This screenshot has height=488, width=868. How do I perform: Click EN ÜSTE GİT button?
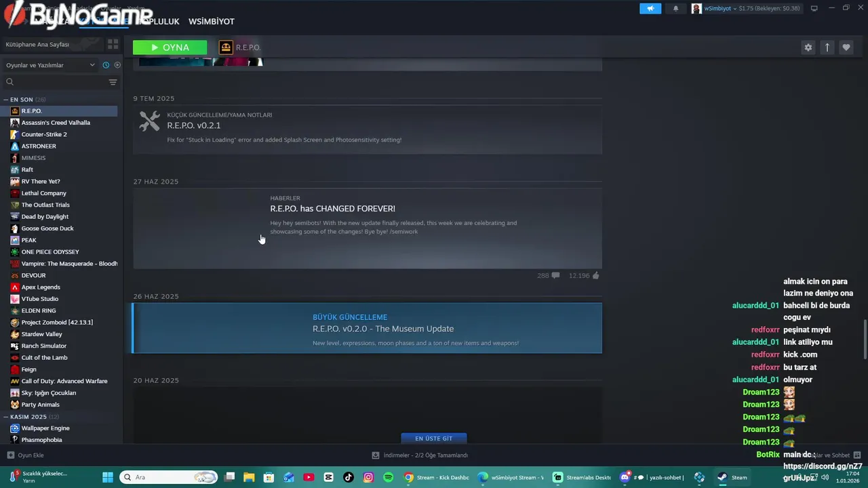(433, 439)
